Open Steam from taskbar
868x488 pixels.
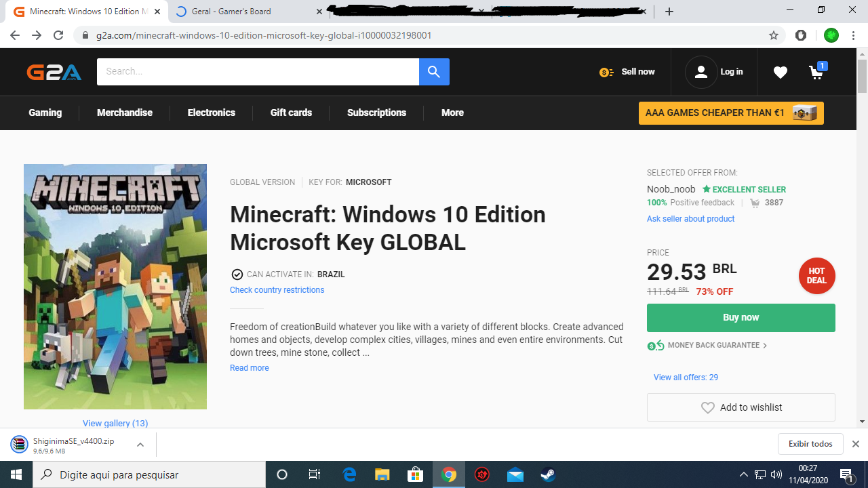coord(548,475)
